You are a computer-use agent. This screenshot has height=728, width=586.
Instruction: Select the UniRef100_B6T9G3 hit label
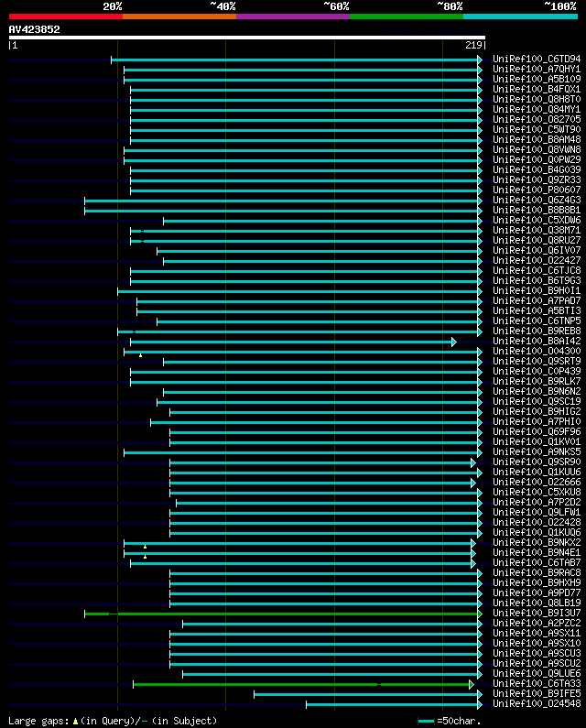(x=537, y=280)
